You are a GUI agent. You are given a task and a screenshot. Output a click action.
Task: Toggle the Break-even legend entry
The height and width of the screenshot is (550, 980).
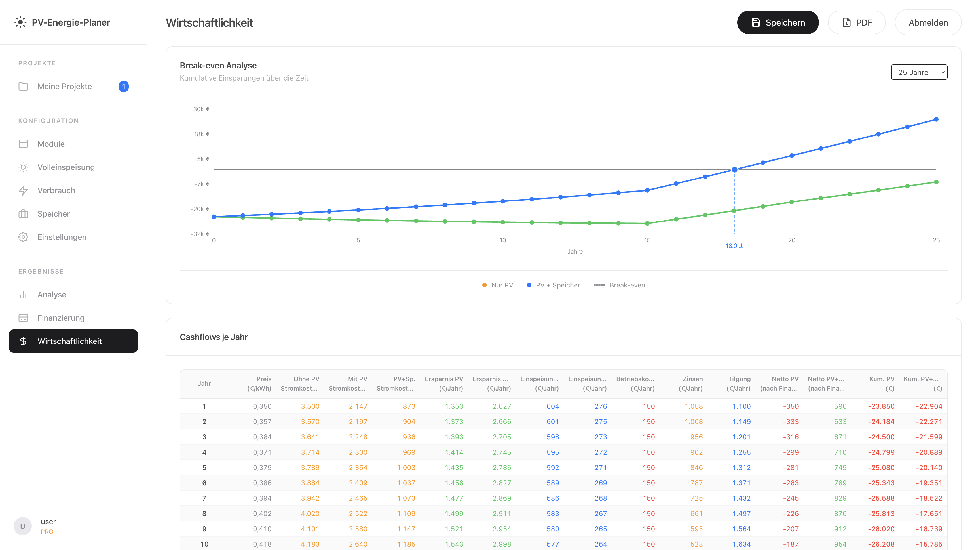pyautogui.click(x=619, y=285)
